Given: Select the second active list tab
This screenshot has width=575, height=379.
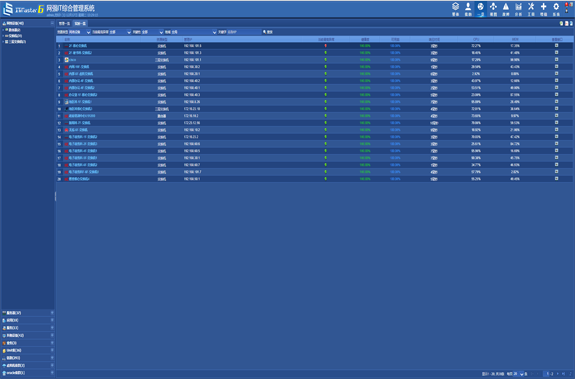Looking at the screenshot, I should click(80, 23).
